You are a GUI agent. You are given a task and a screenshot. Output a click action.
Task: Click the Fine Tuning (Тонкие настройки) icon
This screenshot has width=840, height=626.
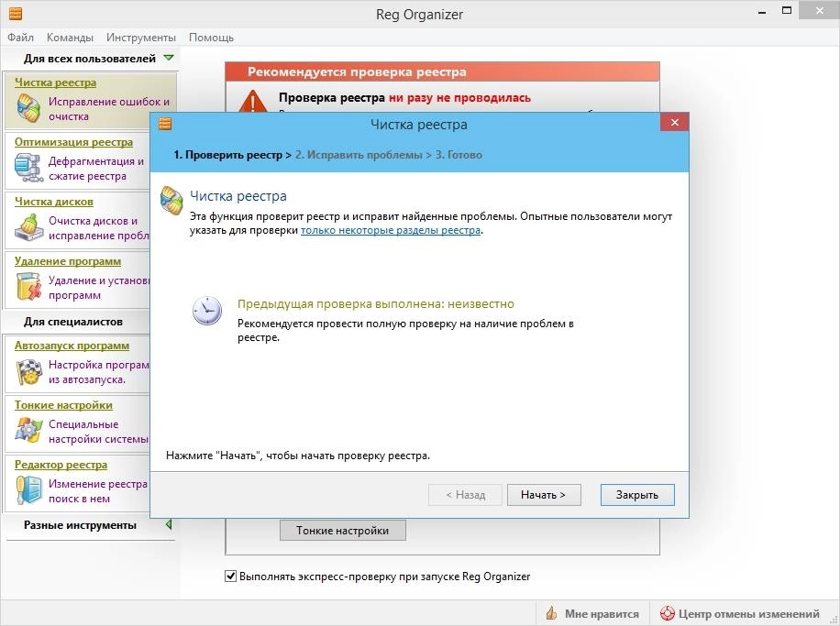point(28,430)
